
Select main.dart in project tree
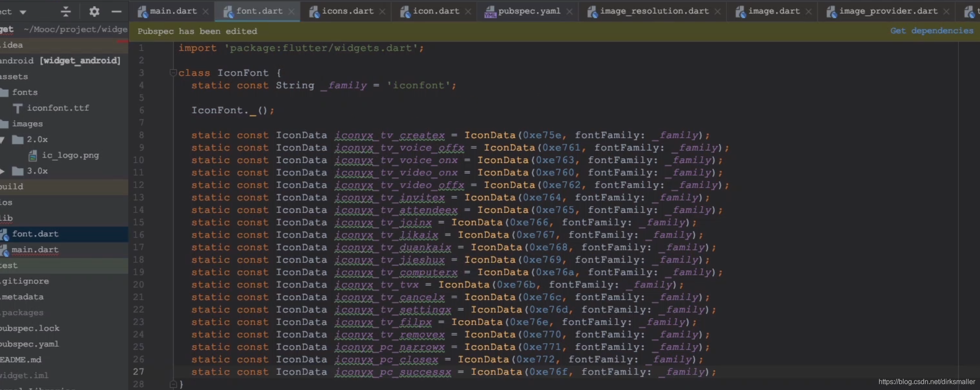pos(35,250)
